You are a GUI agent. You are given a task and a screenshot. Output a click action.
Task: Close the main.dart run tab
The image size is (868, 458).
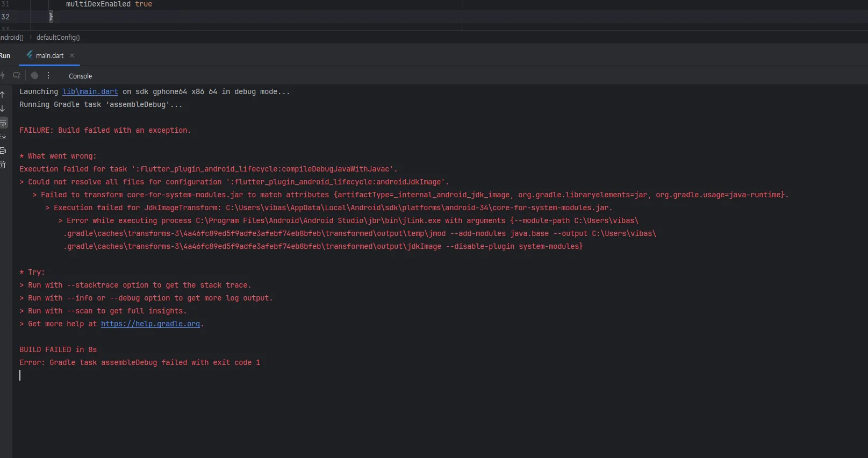[x=72, y=55]
